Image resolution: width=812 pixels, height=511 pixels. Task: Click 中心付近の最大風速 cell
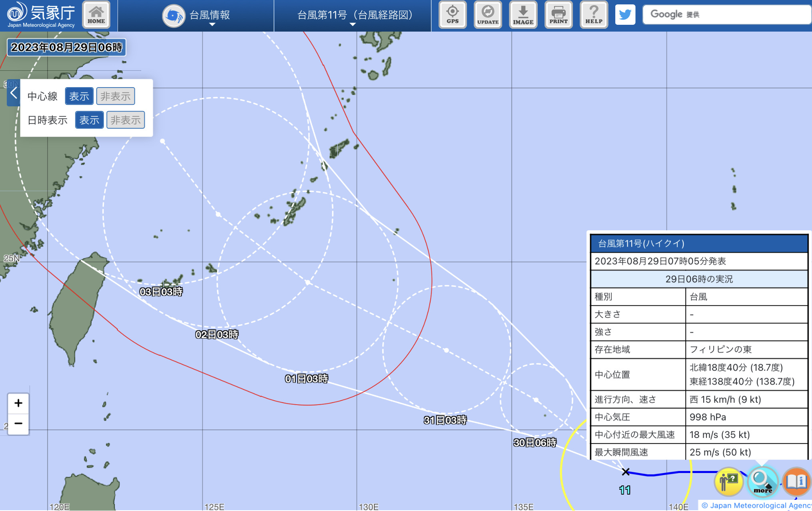[x=638, y=435]
